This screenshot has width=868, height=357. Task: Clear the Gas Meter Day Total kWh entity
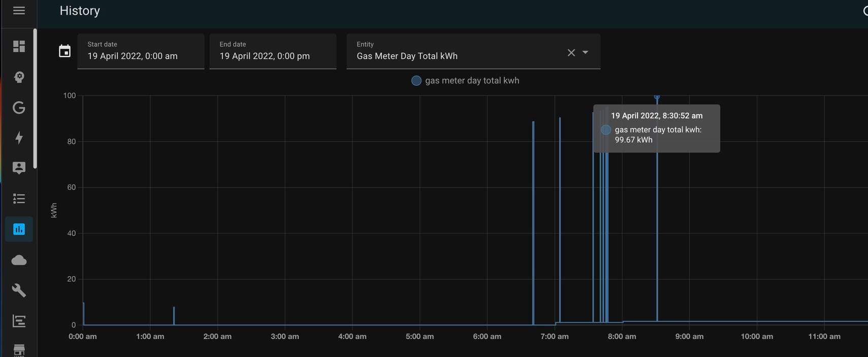pyautogui.click(x=571, y=52)
